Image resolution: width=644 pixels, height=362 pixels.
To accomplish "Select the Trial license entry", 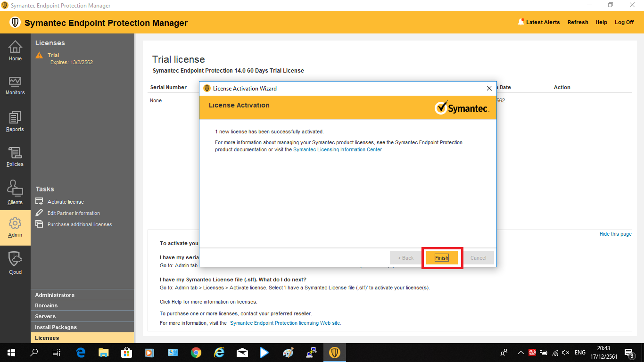I will [53, 55].
